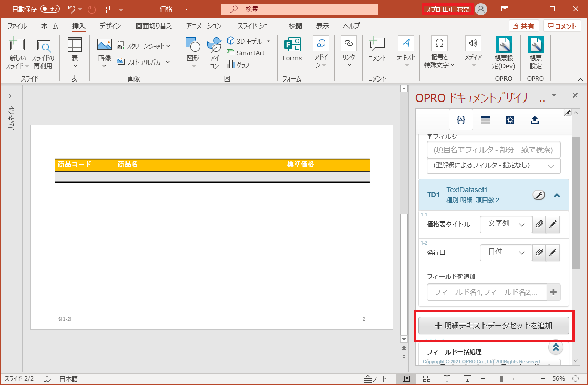Viewport: 588px width, 385px height.
Task: Switch to slide sorter view in status bar
Action: tap(427, 379)
